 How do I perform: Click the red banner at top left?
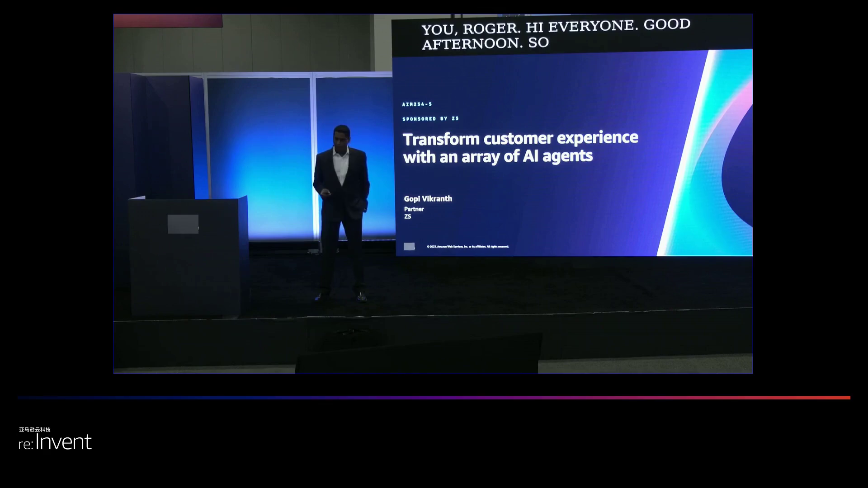[x=168, y=21]
